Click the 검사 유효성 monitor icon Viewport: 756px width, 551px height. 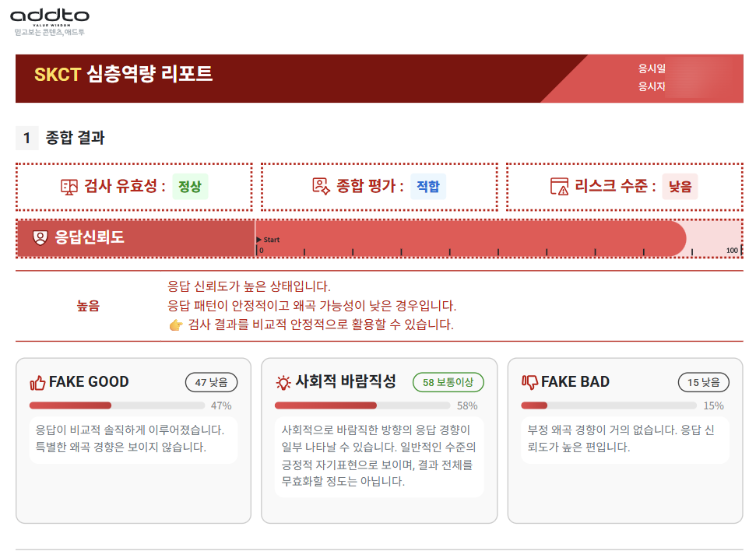click(69, 187)
